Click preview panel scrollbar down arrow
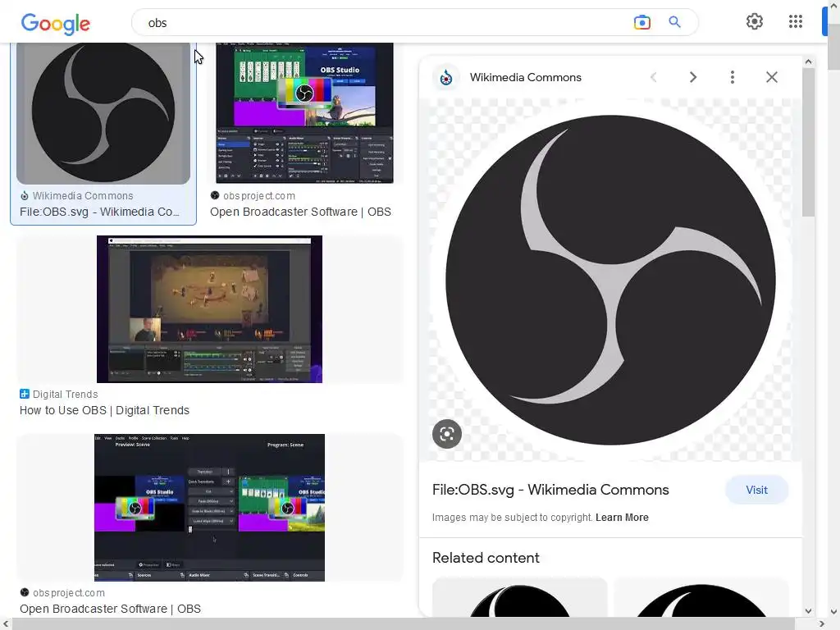The width and height of the screenshot is (840, 630). [808, 610]
